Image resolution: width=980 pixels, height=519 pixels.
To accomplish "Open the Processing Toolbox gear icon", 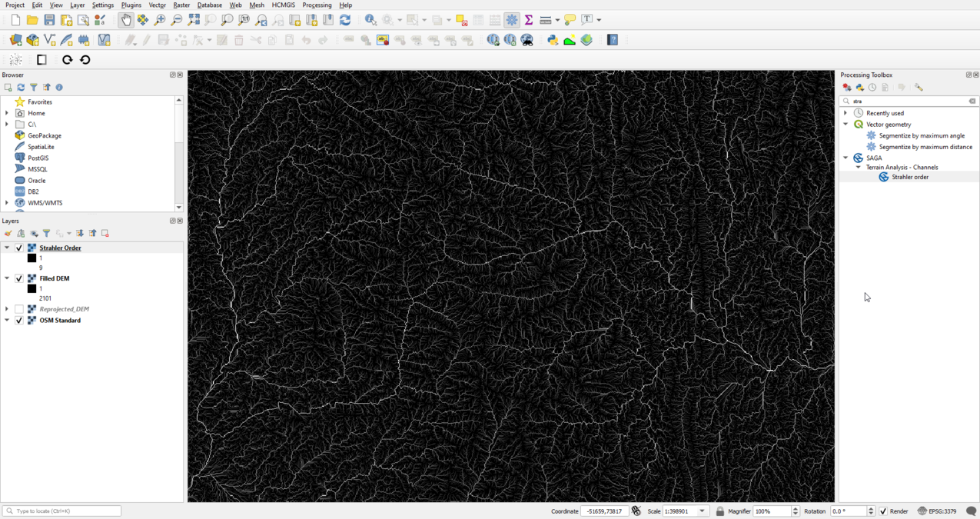I will 512,20.
